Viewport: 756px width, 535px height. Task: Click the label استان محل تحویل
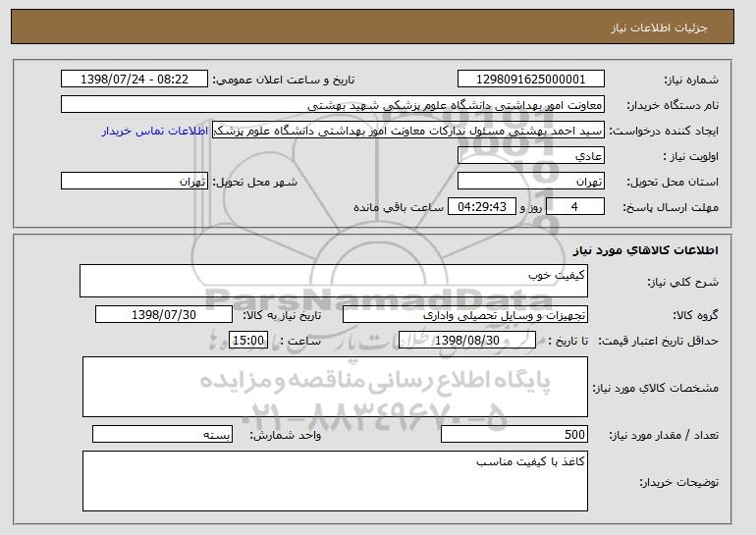click(x=673, y=183)
